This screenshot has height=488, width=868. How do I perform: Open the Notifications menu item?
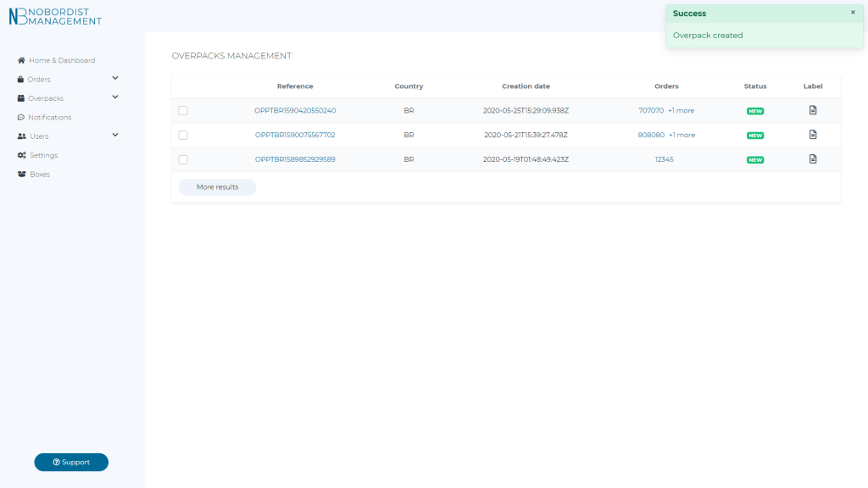tap(50, 118)
